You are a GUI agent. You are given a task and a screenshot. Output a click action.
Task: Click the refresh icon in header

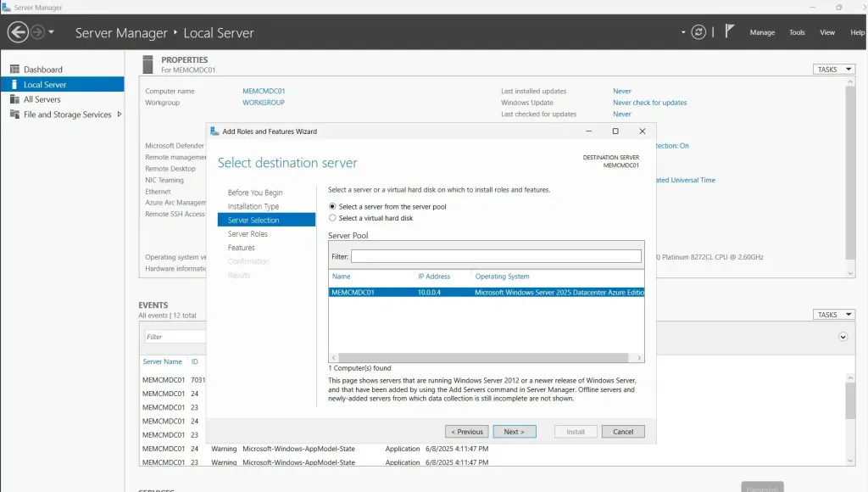(x=698, y=32)
